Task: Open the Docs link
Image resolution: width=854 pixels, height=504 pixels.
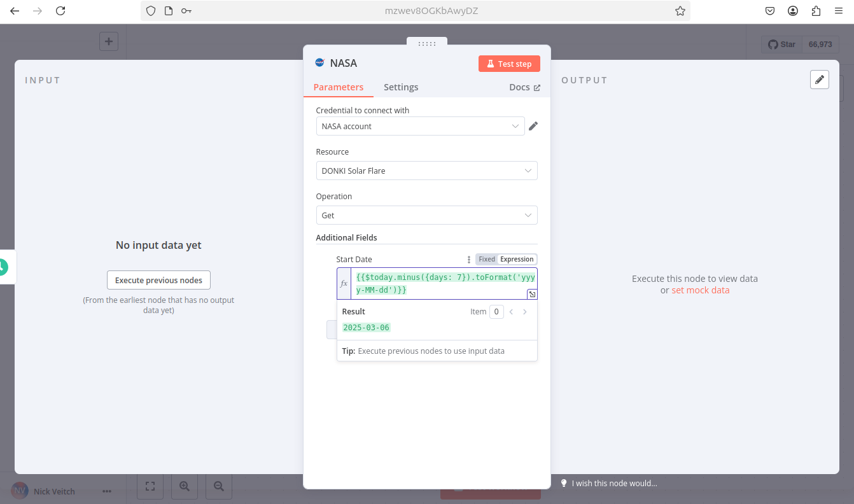Action: click(x=524, y=87)
